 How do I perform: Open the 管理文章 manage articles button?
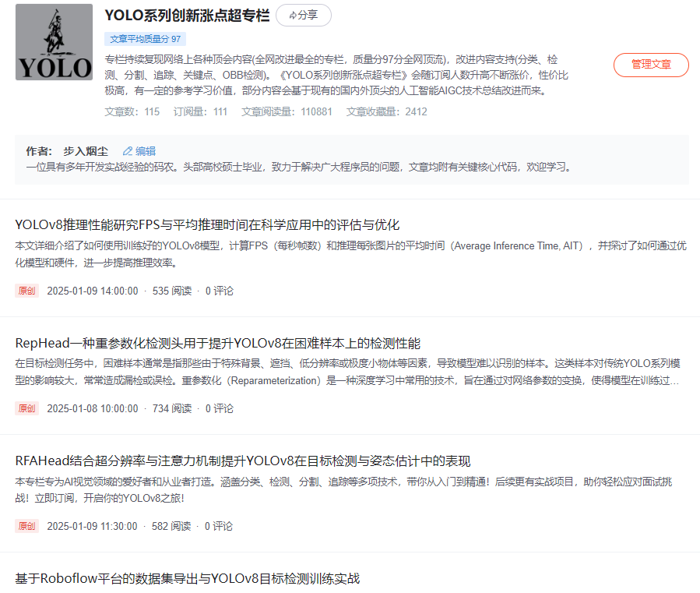coord(651,65)
